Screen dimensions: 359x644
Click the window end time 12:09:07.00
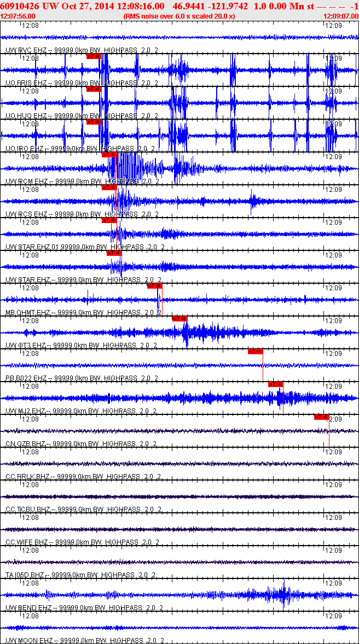pos(341,16)
